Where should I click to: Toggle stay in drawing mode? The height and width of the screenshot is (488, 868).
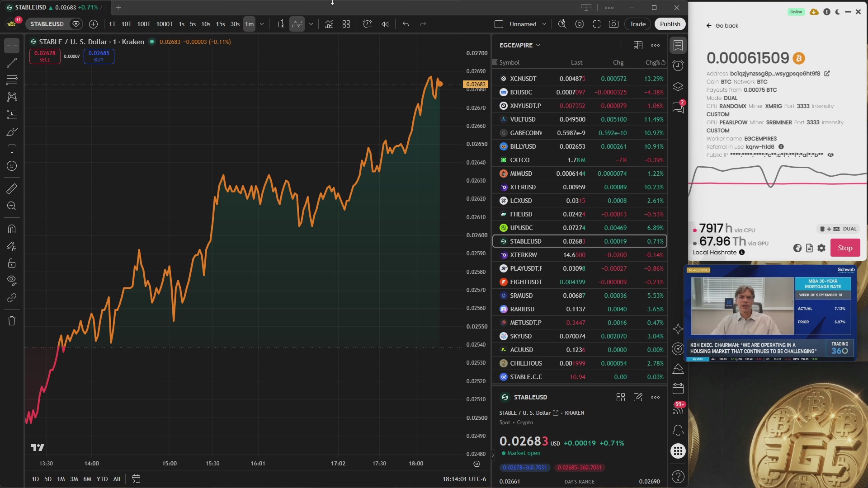(12, 246)
